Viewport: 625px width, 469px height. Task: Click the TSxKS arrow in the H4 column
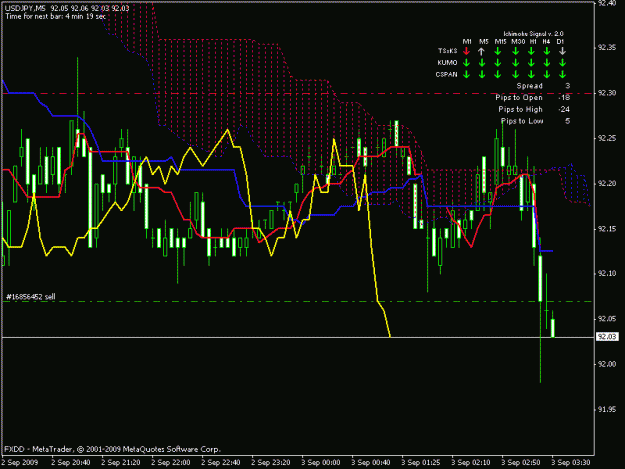coord(547,51)
